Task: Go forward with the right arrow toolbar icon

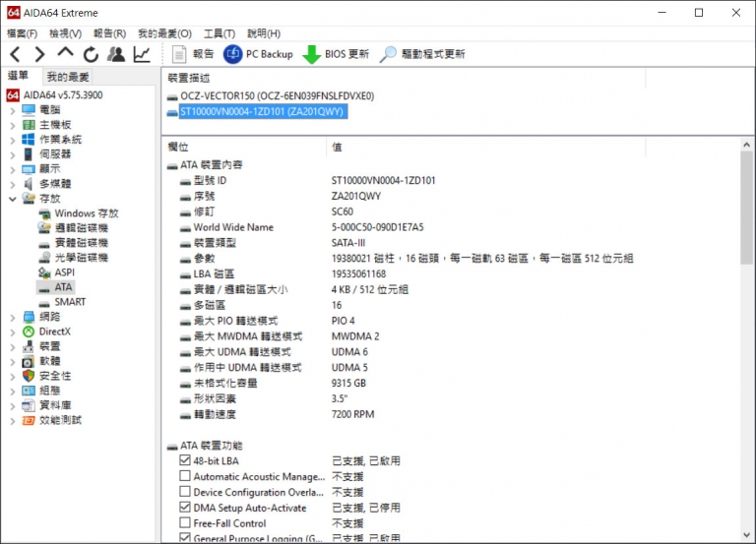Action: click(40, 54)
